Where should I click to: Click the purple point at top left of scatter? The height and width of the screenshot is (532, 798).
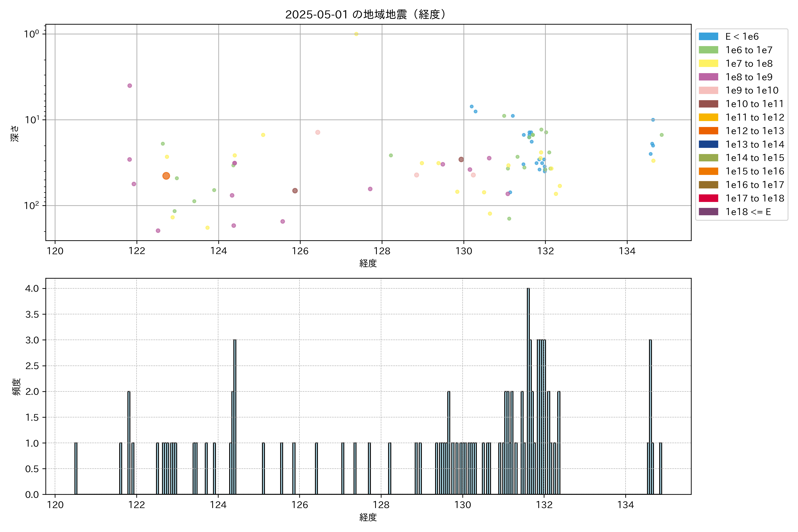point(130,86)
